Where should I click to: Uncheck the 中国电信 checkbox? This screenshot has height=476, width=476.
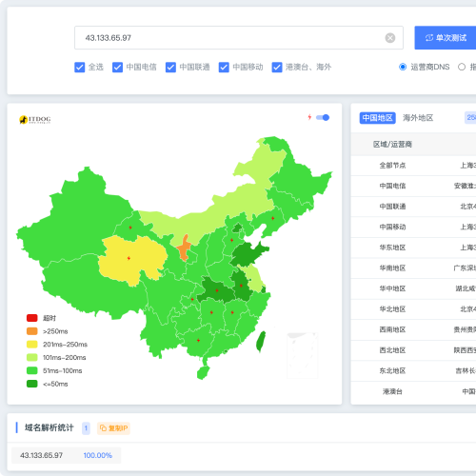pos(117,68)
